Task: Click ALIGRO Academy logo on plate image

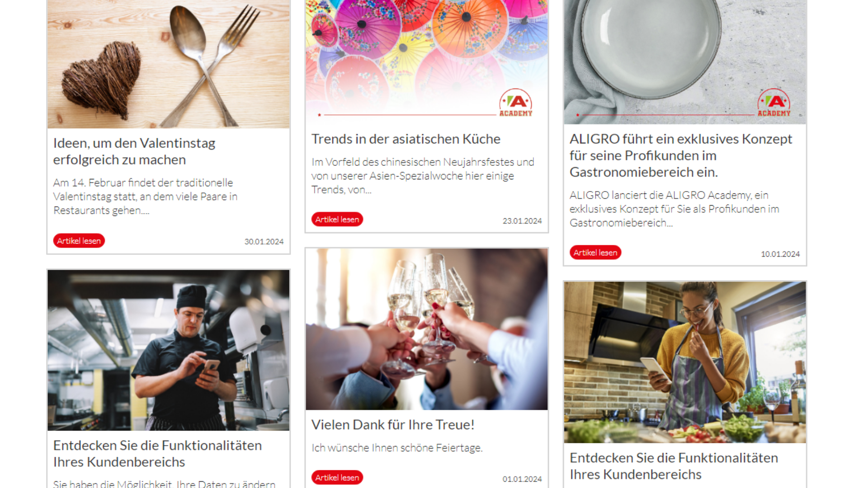Action: point(774,103)
